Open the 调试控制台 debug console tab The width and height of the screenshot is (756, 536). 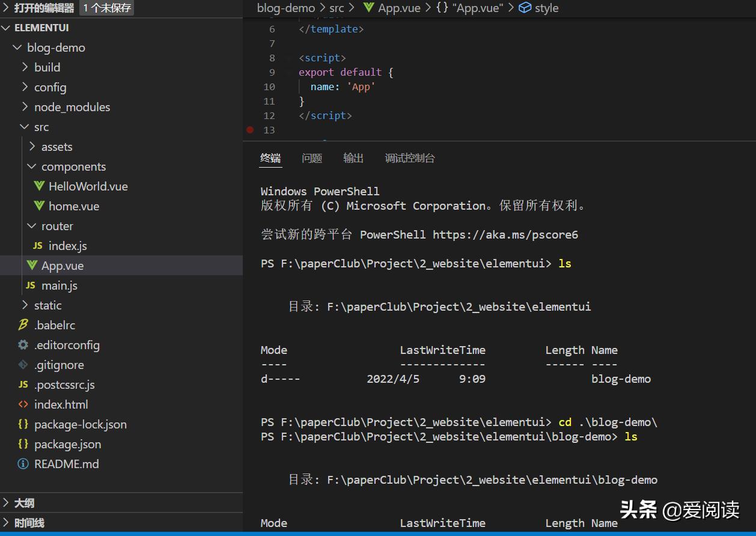(410, 158)
